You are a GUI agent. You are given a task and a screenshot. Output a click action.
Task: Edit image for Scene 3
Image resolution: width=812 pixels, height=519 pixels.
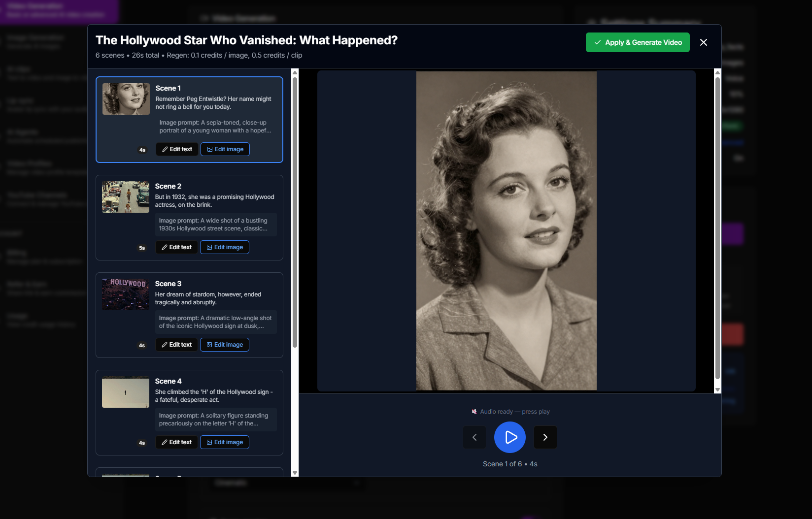(225, 345)
